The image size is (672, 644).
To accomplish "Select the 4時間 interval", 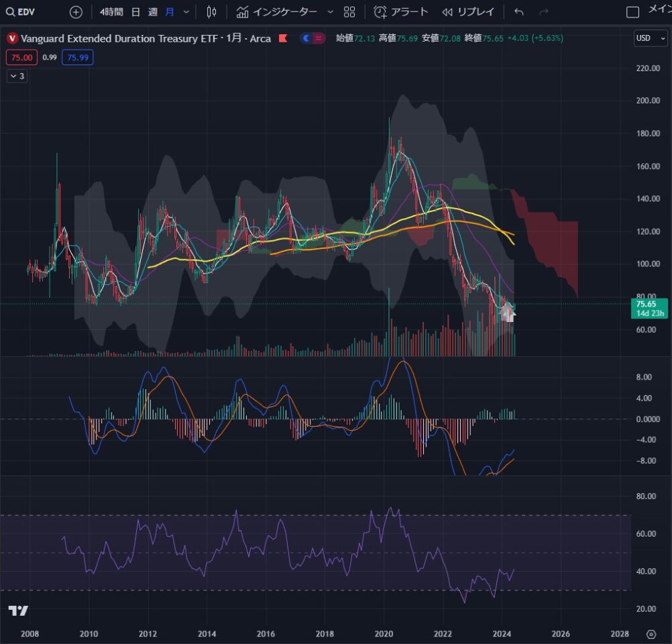I will [x=111, y=12].
